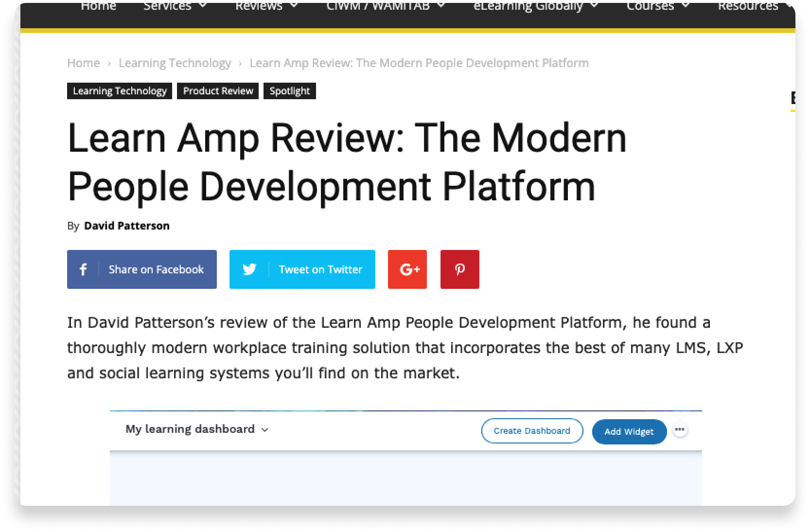
Task: Select the Spotlight category tag
Action: [x=289, y=91]
